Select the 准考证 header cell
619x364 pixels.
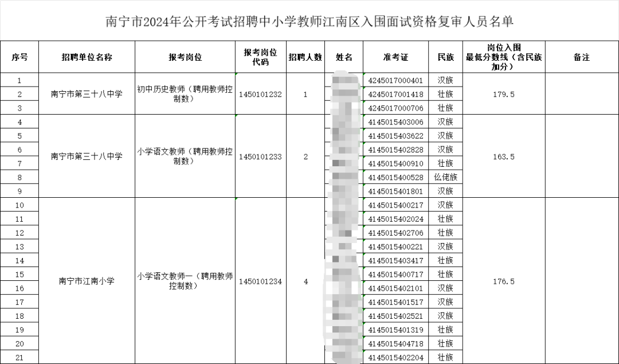[396, 57]
